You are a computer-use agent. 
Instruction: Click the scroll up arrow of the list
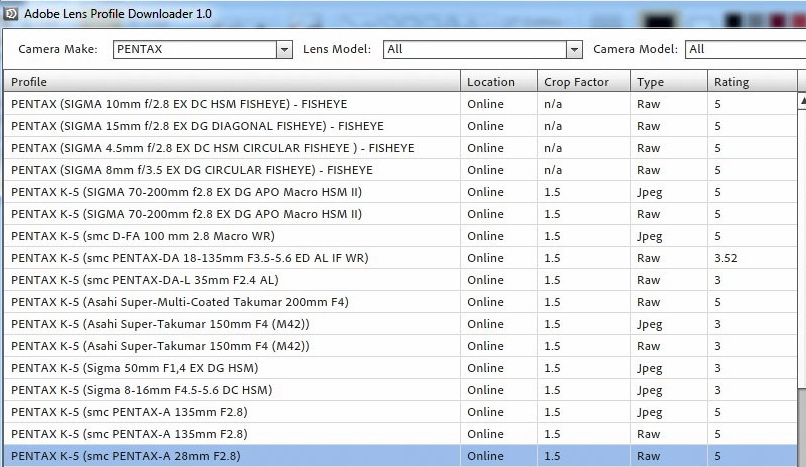tap(802, 101)
